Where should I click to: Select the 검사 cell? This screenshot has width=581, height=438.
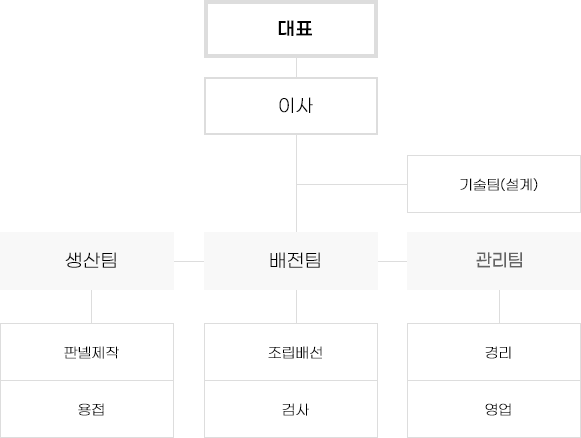[291, 409]
